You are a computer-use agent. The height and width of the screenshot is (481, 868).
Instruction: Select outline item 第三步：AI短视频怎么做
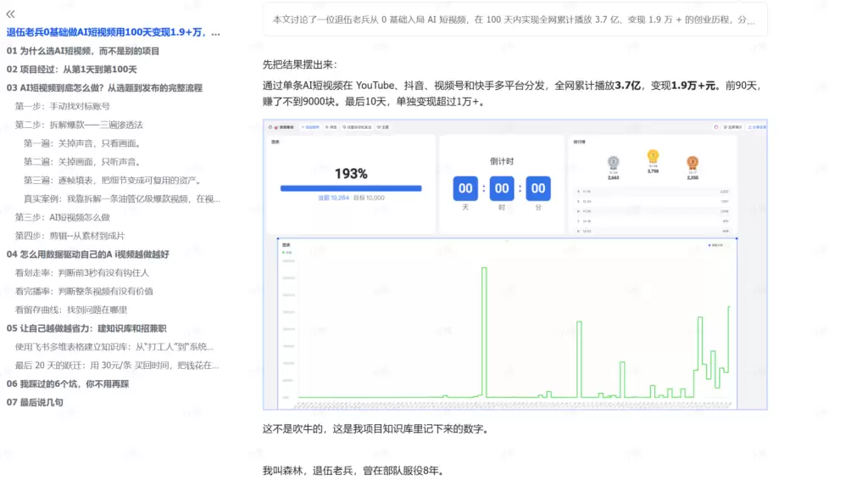63,217
